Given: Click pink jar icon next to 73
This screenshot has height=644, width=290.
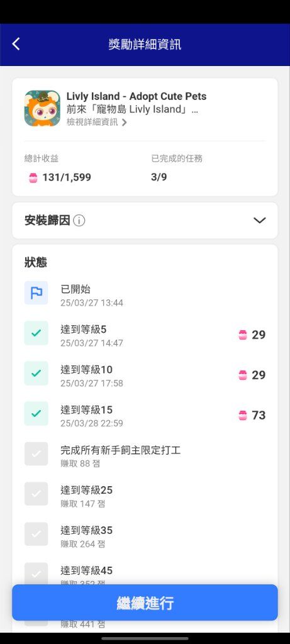Looking at the screenshot, I should coord(243,416).
